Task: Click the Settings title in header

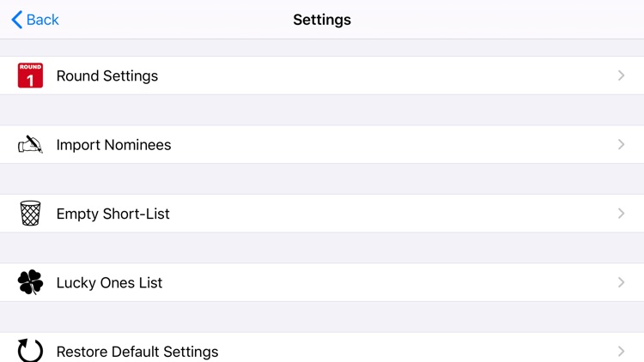Action: click(x=322, y=20)
